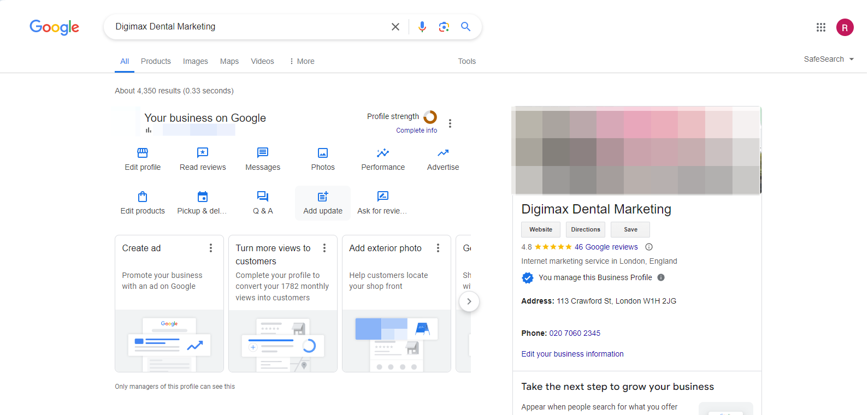Open the Tools search options
The width and height of the screenshot is (868, 415).
tap(467, 61)
